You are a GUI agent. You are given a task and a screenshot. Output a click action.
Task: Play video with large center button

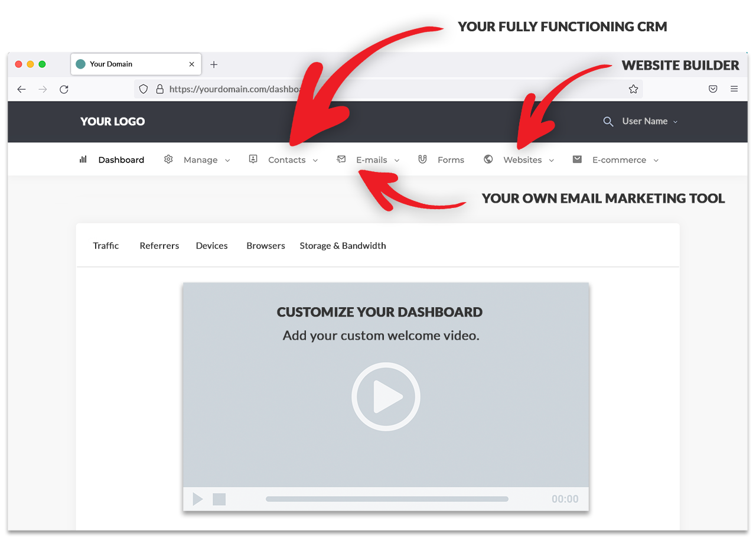(x=386, y=396)
